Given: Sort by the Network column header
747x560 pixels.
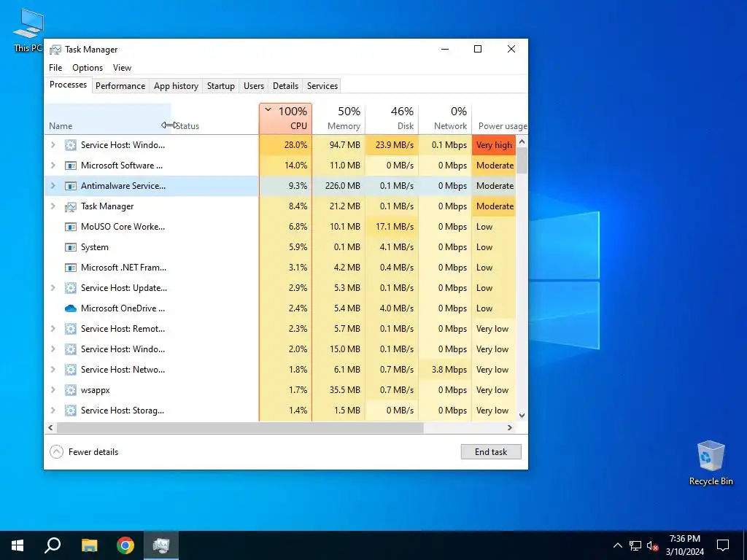Looking at the screenshot, I should [445, 119].
